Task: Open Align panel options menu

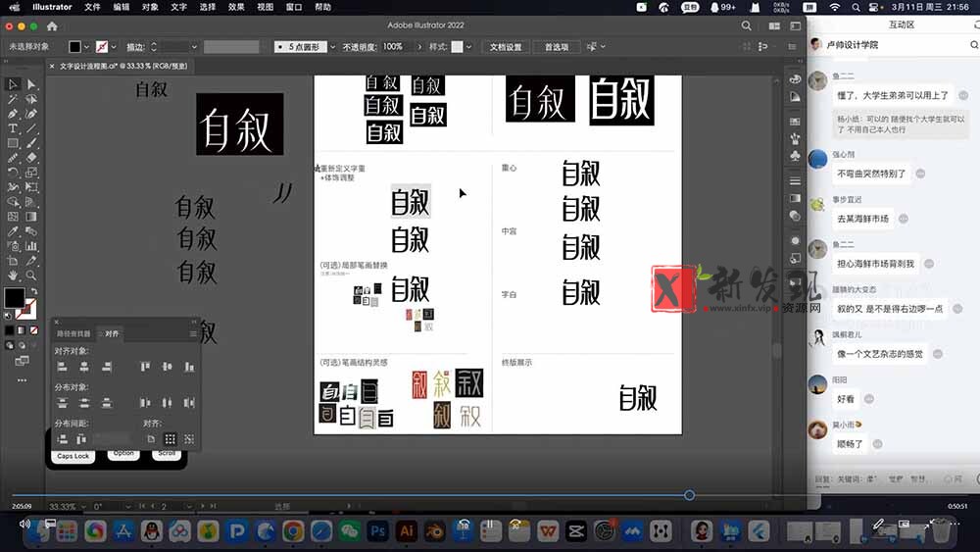Action: pyautogui.click(x=192, y=333)
